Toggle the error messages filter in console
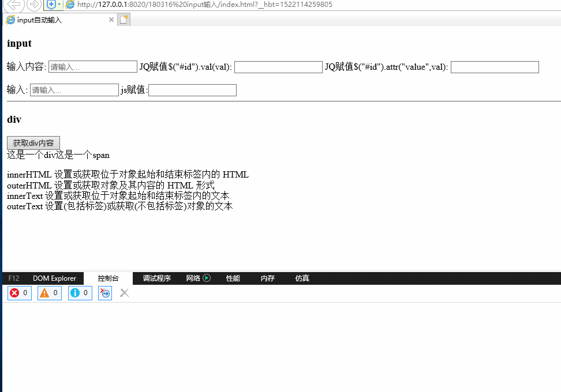561x392 pixels. click(x=18, y=293)
